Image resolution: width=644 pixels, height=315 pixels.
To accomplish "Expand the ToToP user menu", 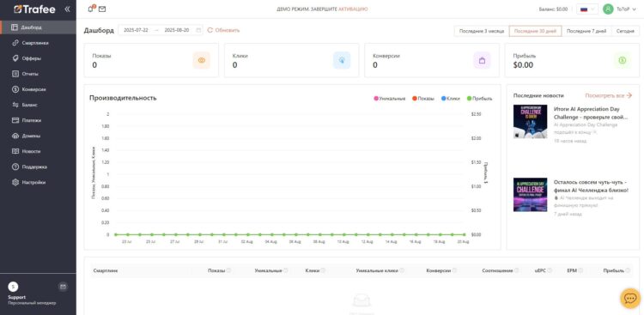I will pos(626,9).
